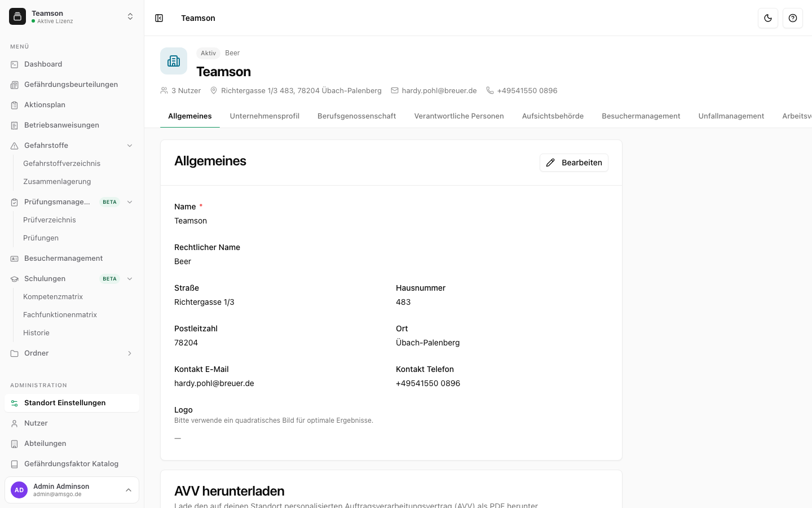
Task: Click the email hardy.pohl@breuer.de in header
Action: pos(439,90)
